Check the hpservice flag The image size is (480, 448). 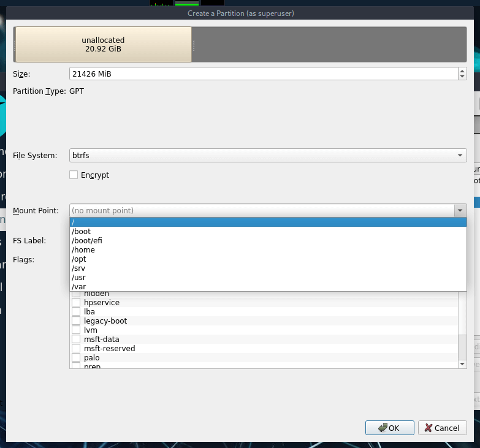tap(76, 303)
